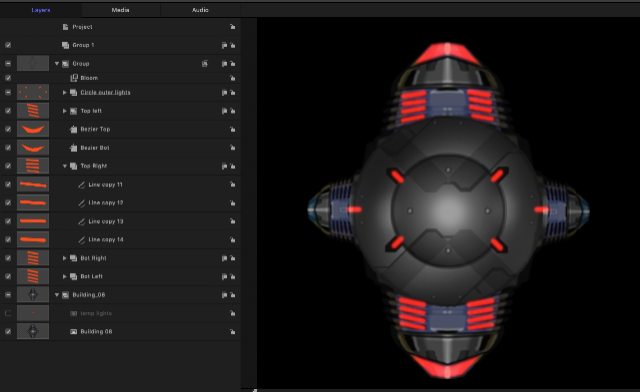Viewport: 640px width, 392px height.
Task: Click the isolate icon on Group row
Action: pos(205,64)
